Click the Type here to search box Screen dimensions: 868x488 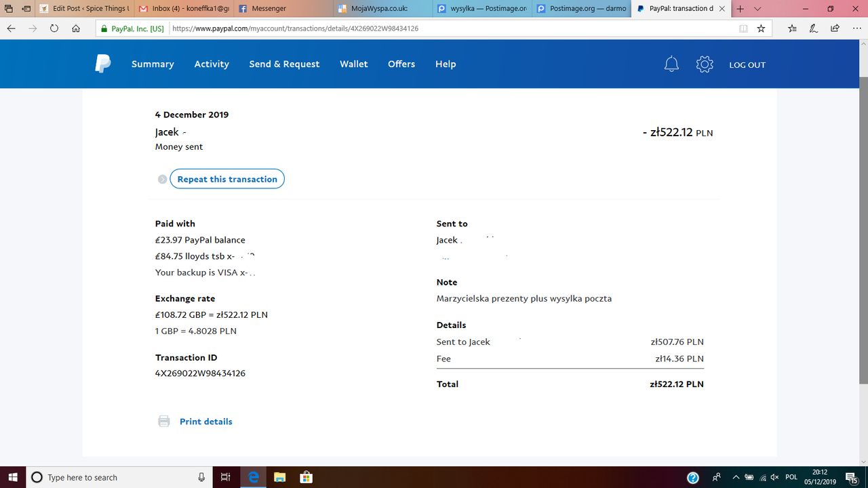(x=119, y=477)
